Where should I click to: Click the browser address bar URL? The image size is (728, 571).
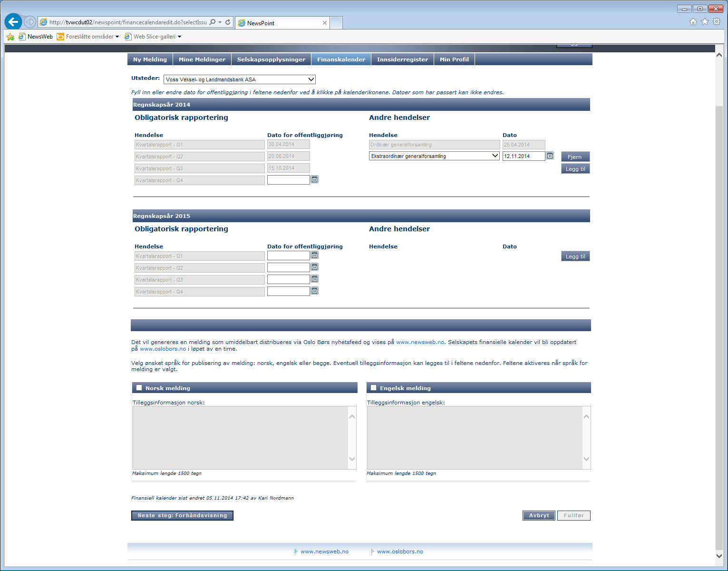128,22
